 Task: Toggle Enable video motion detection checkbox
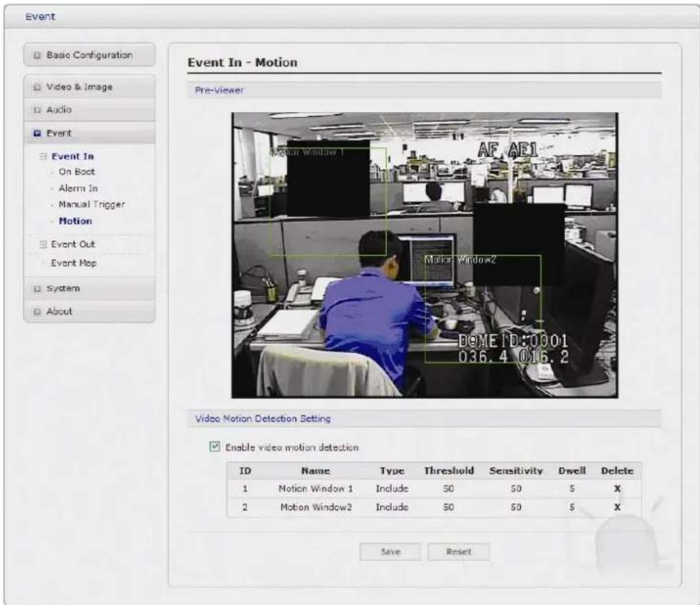pyautogui.click(x=215, y=447)
